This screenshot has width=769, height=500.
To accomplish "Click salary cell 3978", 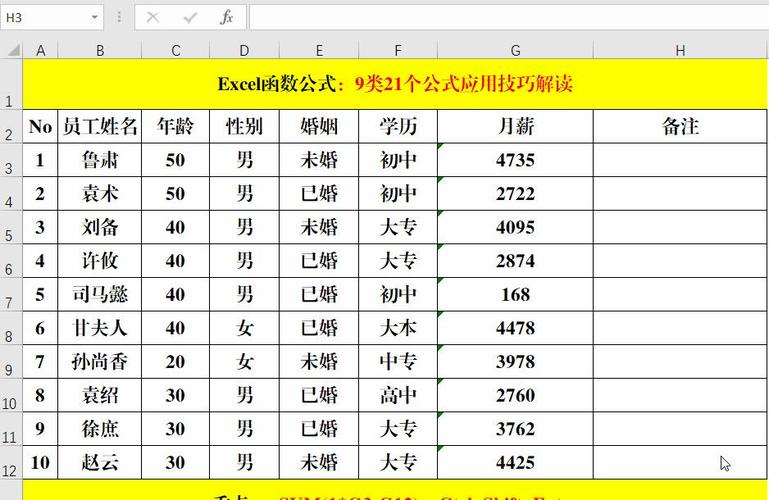I will tap(515, 362).
